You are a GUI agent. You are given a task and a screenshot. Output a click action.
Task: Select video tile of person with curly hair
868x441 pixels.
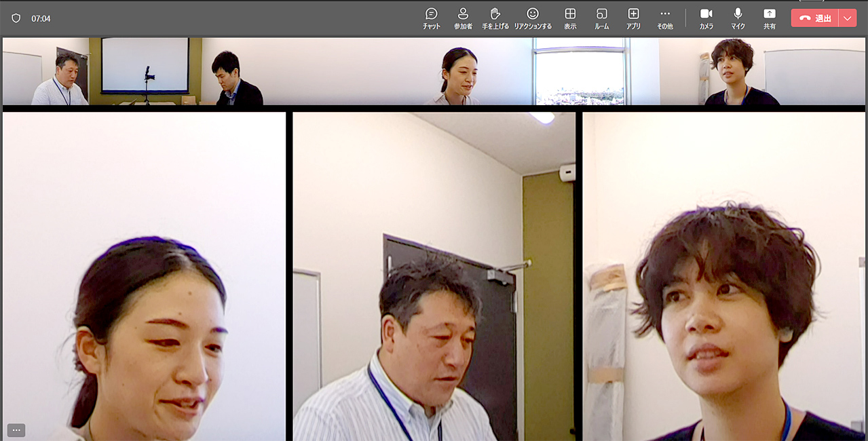coord(723,276)
